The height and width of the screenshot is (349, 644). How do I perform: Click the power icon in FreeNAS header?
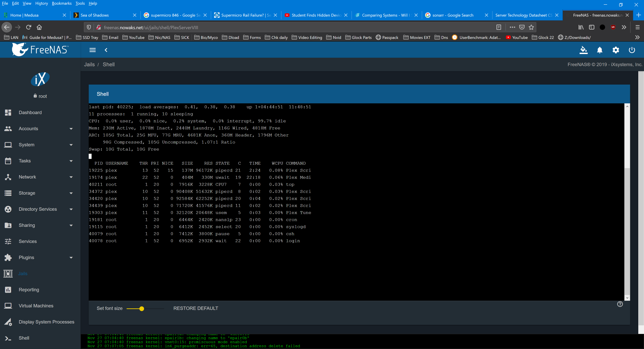point(632,50)
